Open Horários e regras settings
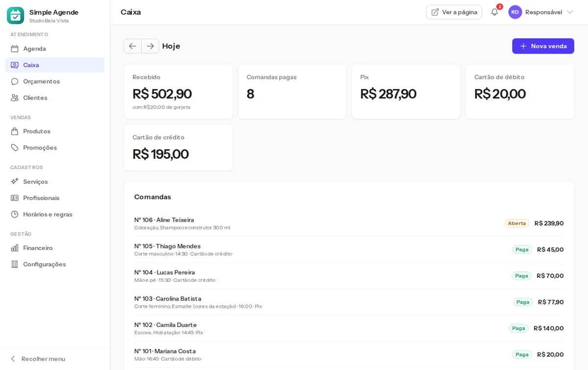 click(x=55, y=214)
